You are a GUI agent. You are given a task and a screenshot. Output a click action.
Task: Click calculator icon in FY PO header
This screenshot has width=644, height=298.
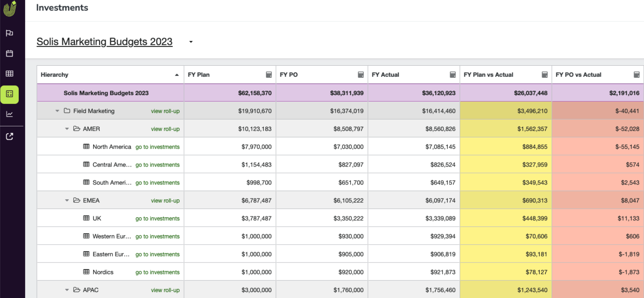tap(361, 75)
